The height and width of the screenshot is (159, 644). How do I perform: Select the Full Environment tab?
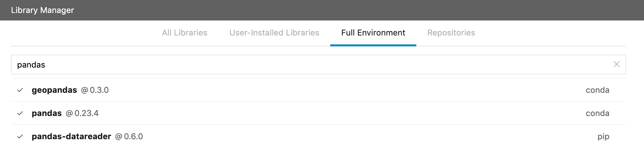[x=373, y=33]
